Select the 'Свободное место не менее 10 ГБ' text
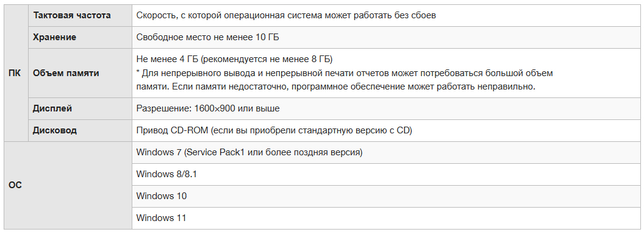 207,37
